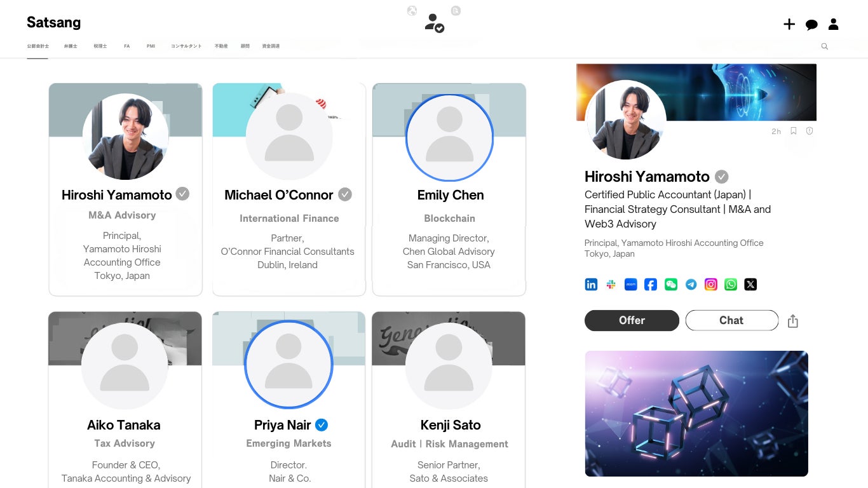The width and height of the screenshot is (868, 488).
Task: Click "Principal, Yamamoto Hiroshi Accounting Office" text
Action: click(x=674, y=243)
